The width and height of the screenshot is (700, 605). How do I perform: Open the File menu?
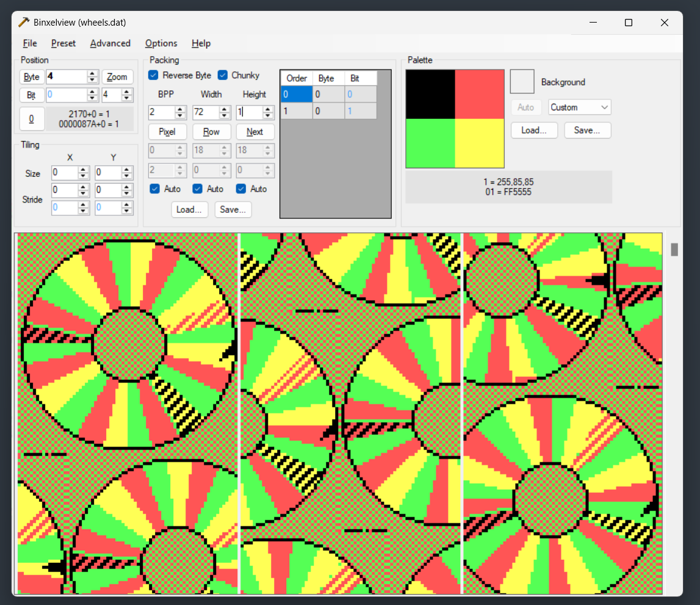[x=29, y=43]
